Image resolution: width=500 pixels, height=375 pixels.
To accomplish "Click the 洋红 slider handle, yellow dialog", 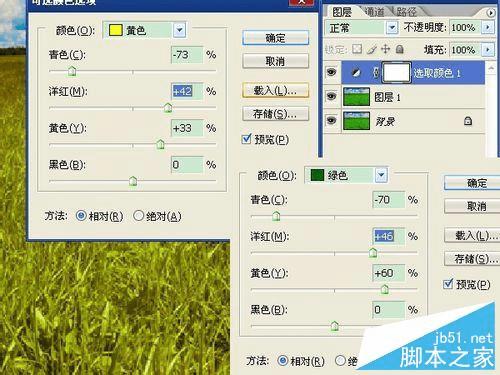I will point(168,108).
